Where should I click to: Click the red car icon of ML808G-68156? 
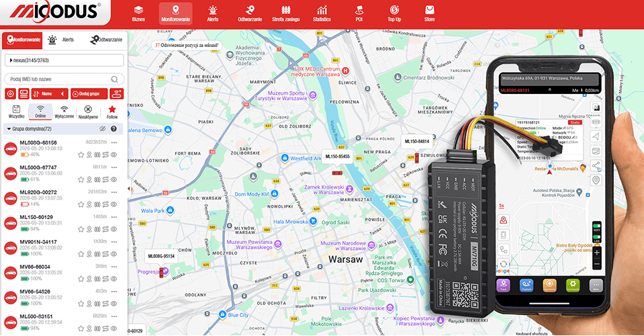pos(11,149)
